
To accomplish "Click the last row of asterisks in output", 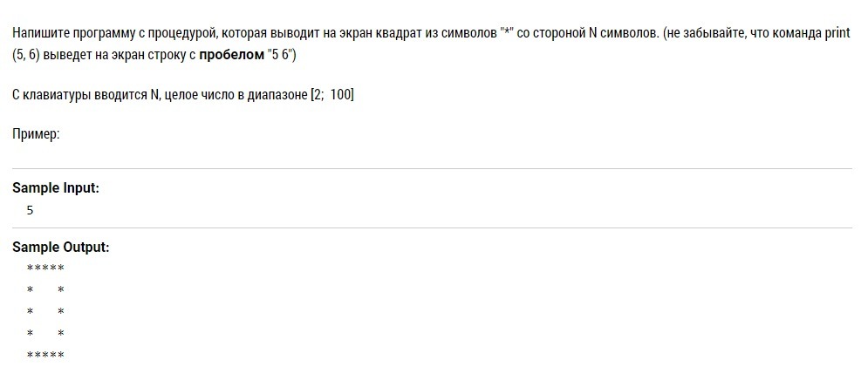I will (x=45, y=356).
